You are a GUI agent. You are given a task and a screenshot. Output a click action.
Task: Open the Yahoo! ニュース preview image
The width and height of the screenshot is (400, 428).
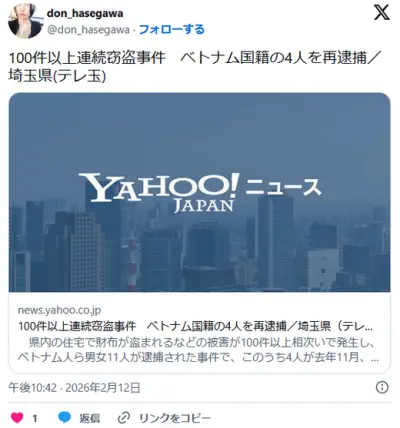[x=199, y=192]
